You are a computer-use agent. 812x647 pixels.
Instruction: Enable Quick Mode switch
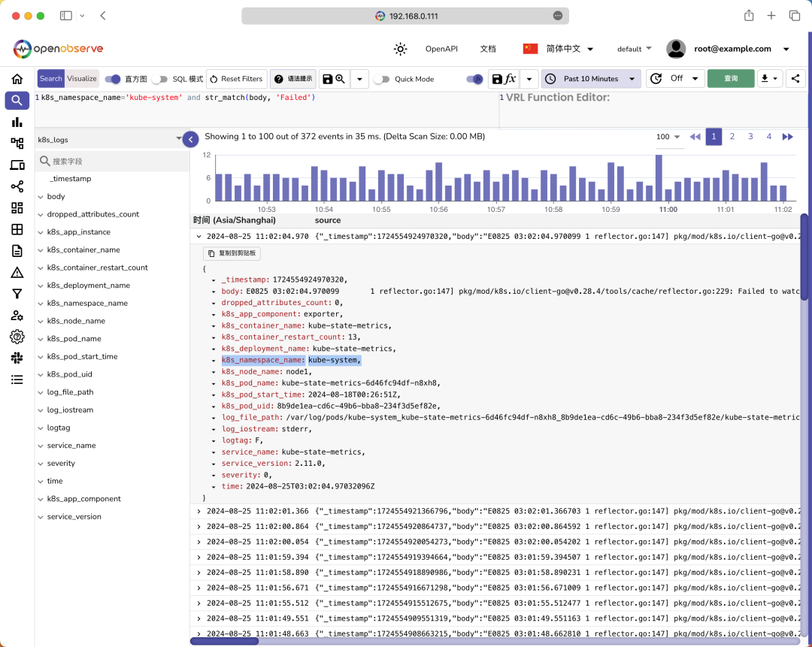pyautogui.click(x=382, y=79)
